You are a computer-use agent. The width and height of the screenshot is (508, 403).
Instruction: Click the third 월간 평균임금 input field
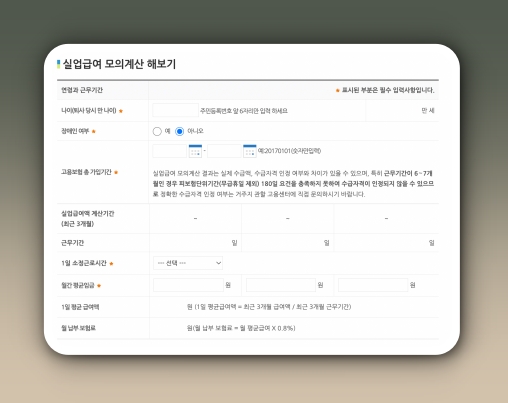373,285
